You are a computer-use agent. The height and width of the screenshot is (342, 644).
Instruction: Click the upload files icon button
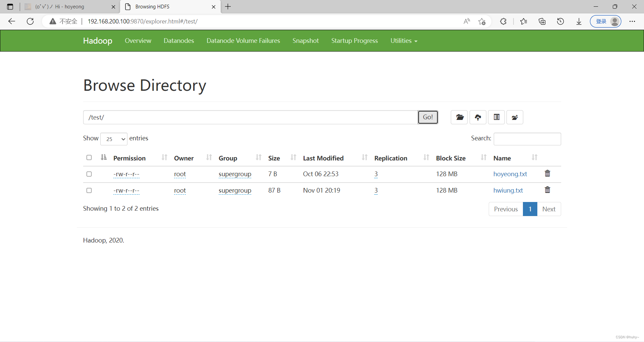click(478, 117)
